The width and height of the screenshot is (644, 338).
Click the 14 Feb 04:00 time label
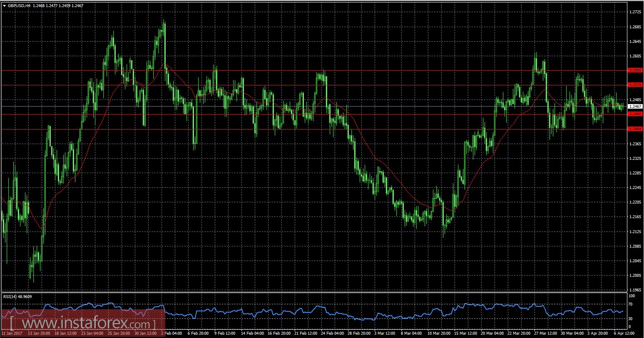pyautogui.click(x=252, y=333)
